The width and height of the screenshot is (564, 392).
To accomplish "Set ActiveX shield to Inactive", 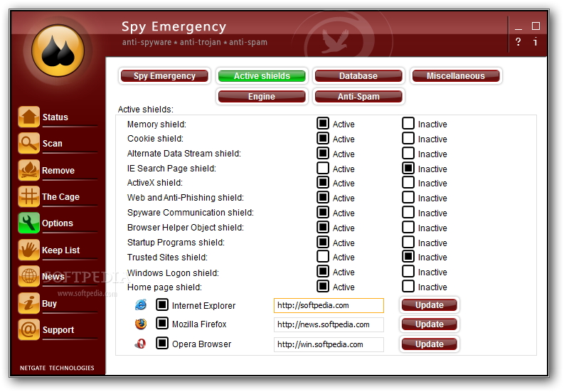I will point(408,183).
